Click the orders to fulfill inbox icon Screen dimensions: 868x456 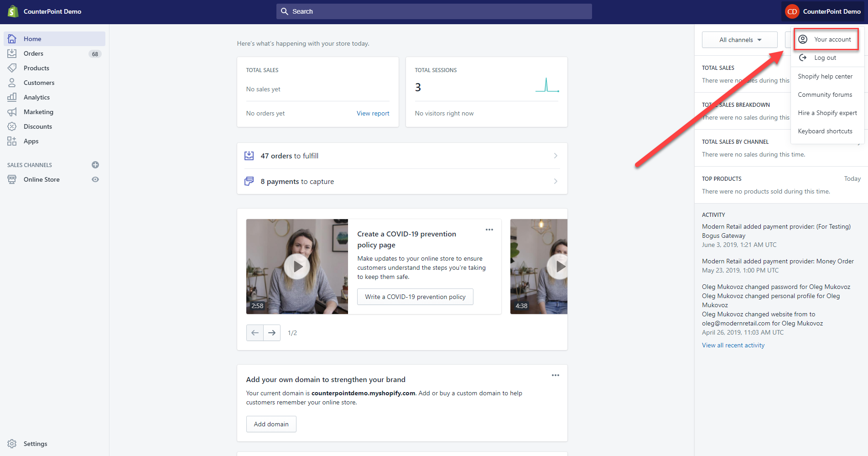pyautogui.click(x=249, y=156)
